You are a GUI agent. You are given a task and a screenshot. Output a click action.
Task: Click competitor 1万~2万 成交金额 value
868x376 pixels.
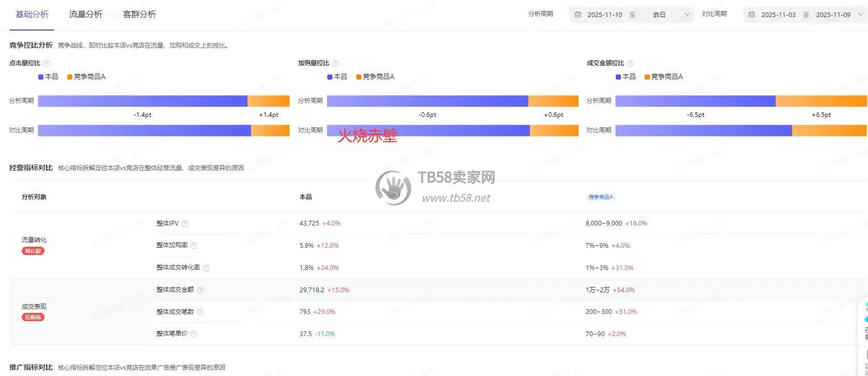pos(598,290)
